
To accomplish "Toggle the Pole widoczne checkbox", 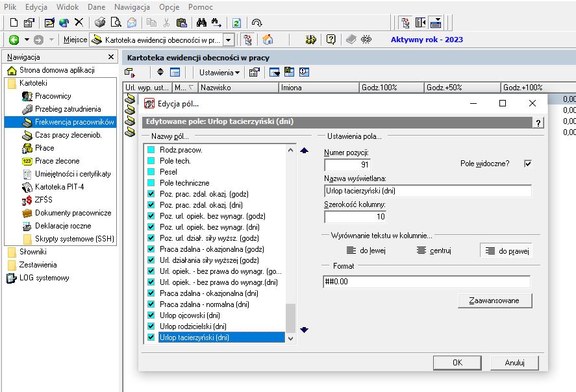I will pos(528,164).
